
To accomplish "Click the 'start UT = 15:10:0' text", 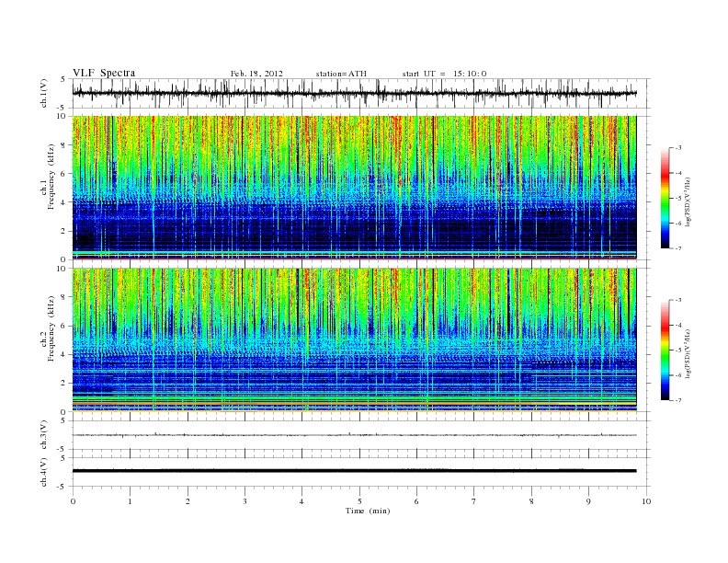I will [444, 74].
